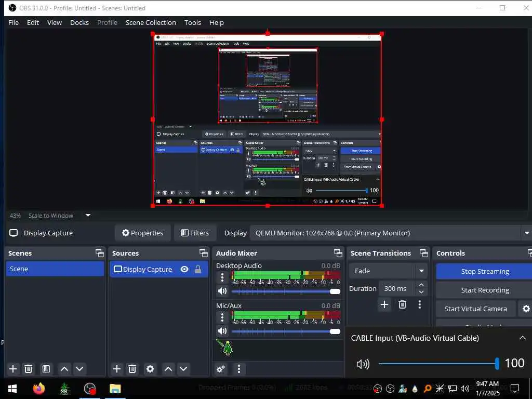
Task: Open Desktop Audio options three-dot menu
Action: 222,277
